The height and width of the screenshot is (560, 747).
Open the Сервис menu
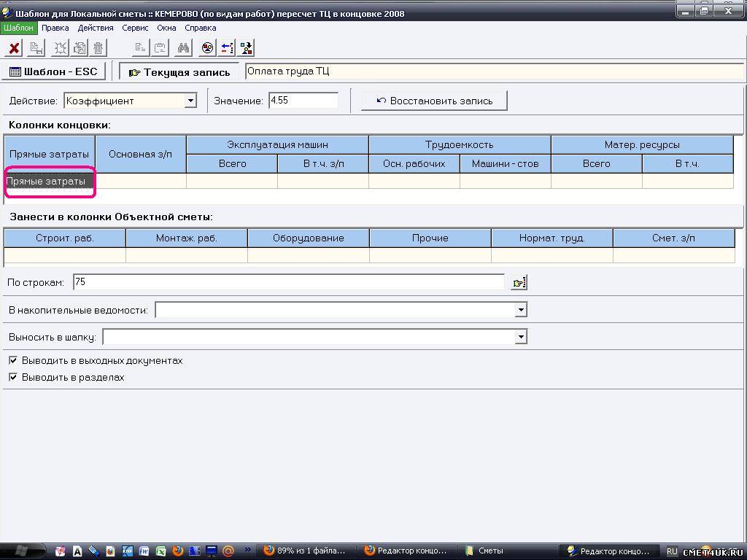click(x=135, y=28)
